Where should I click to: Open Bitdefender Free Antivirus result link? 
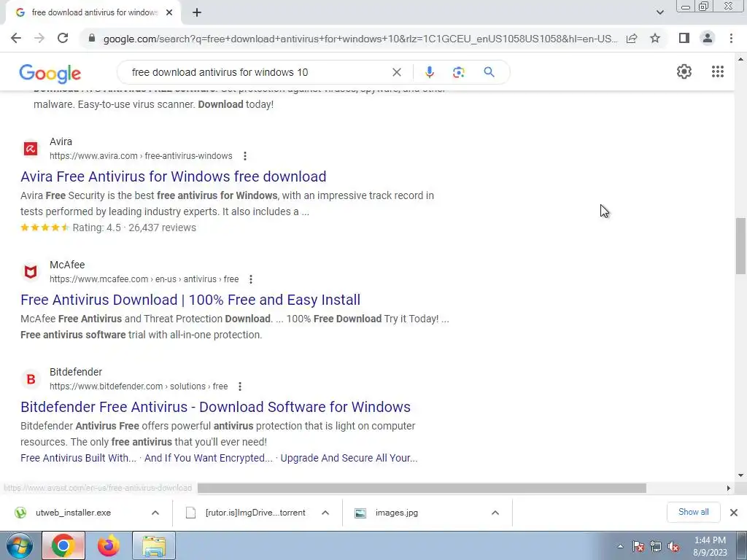215,407
